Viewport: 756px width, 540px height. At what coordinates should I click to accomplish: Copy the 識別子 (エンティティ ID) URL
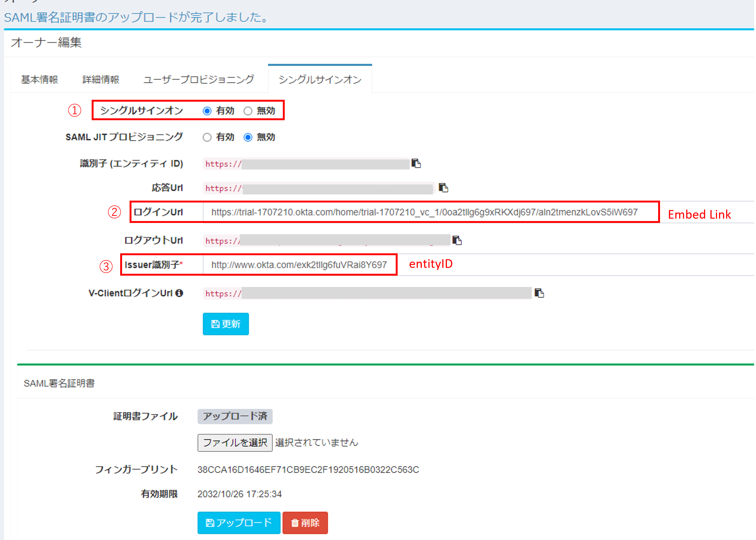pos(416,164)
